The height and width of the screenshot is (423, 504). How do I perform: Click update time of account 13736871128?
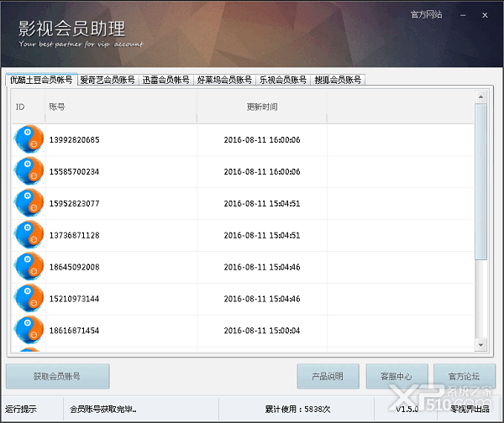[262, 235]
